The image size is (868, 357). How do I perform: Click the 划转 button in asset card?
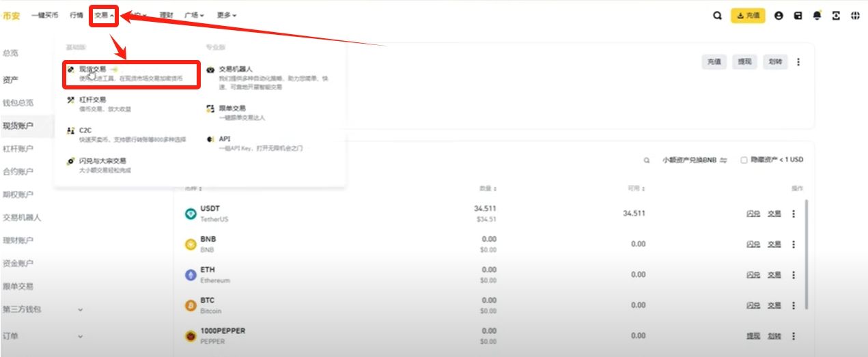point(775,61)
